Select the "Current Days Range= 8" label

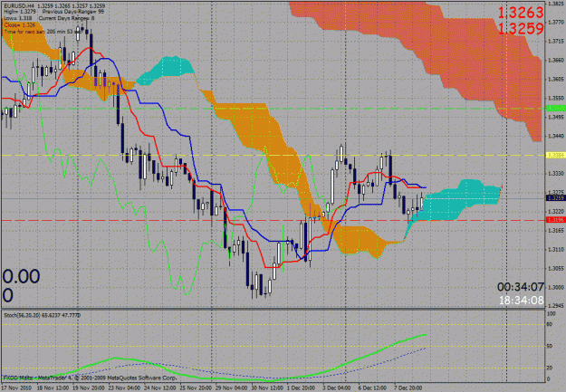66,18
